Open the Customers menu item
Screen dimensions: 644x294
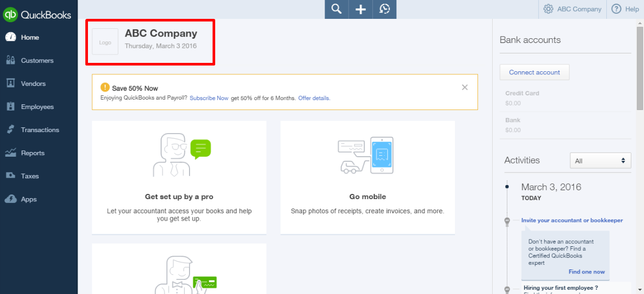coord(37,60)
